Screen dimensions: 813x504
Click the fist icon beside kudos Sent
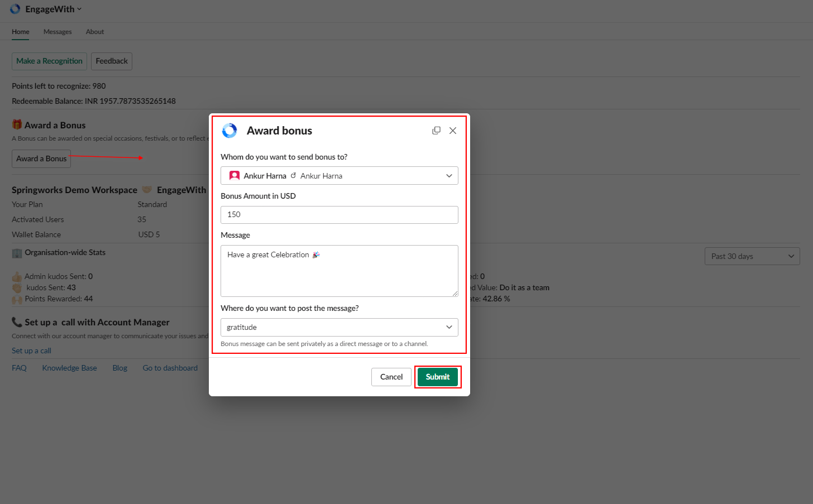pyautogui.click(x=17, y=287)
